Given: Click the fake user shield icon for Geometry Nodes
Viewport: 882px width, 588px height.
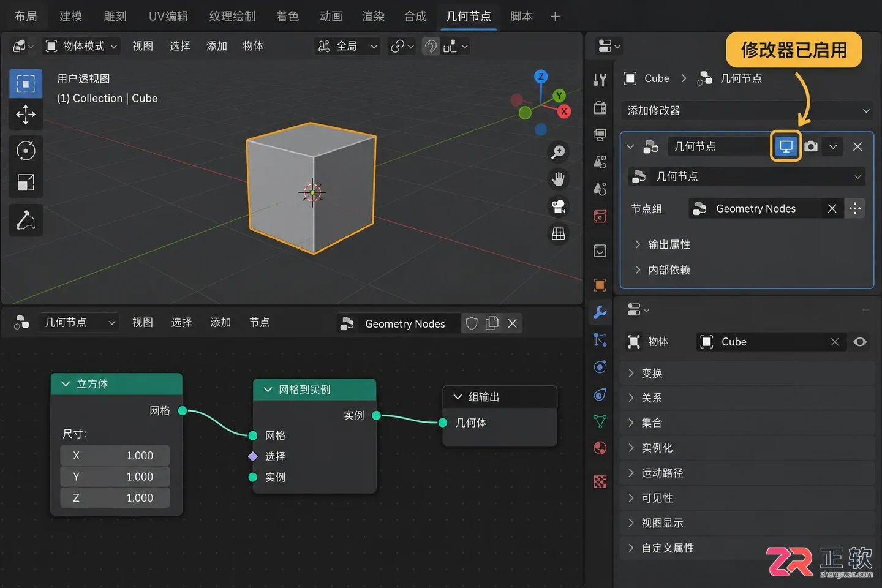Looking at the screenshot, I should click(472, 323).
